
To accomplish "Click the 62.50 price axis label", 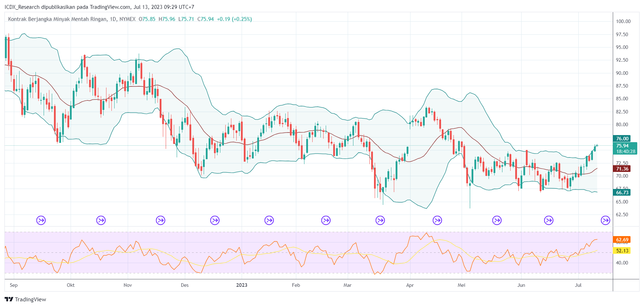I will coord(622,214).
